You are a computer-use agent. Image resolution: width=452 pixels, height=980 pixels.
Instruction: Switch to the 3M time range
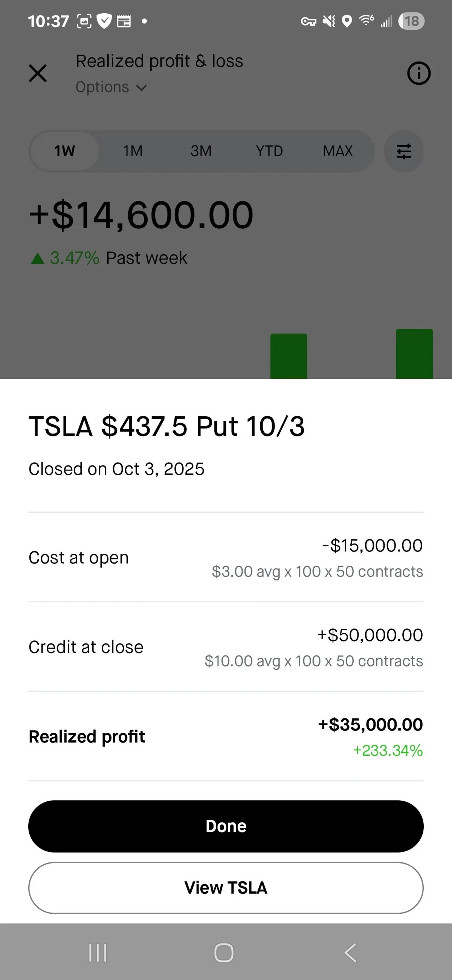pos(201,151)
